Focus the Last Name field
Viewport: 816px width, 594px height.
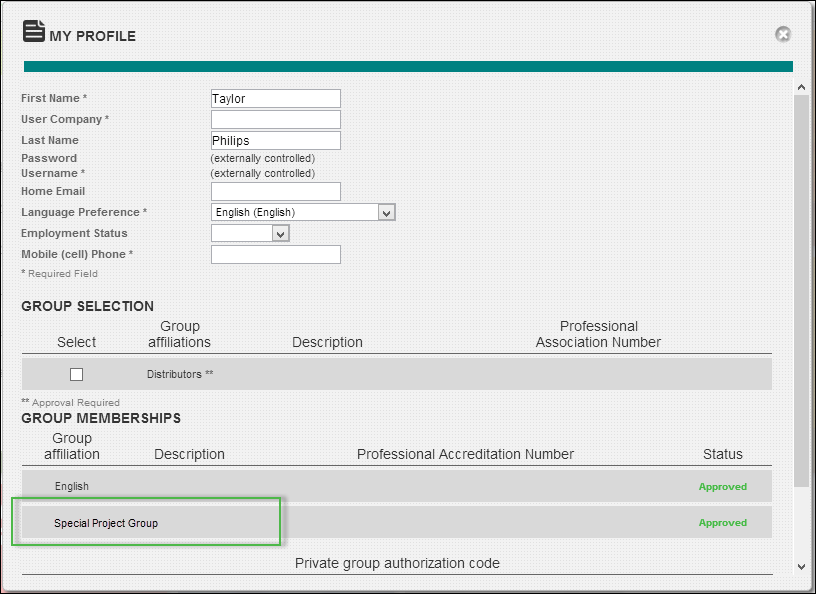click(275, 140)
